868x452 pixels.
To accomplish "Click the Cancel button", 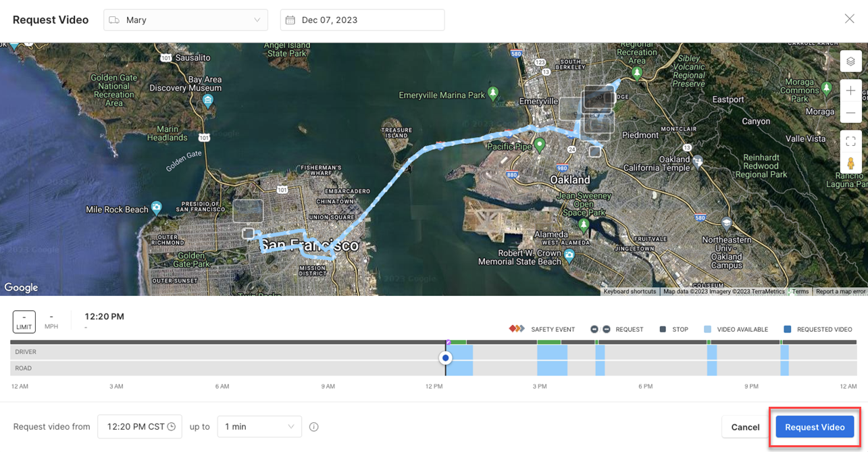I will [x=744, y=427].
